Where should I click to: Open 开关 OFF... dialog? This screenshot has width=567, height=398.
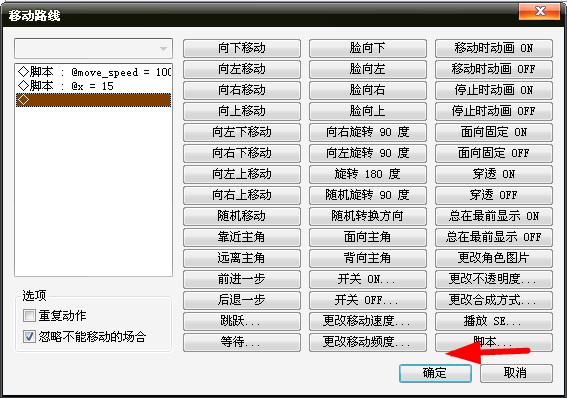368,300
